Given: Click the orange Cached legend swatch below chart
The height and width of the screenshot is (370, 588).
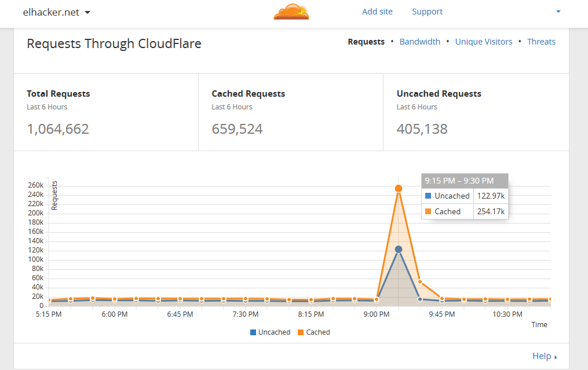Looking at the screenshot, I should (x=301, y=332).
